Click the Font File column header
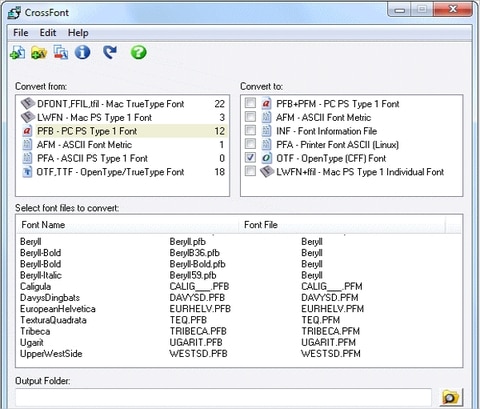The image size is (480, 409). pyautogui.click(x=342, y=225)
